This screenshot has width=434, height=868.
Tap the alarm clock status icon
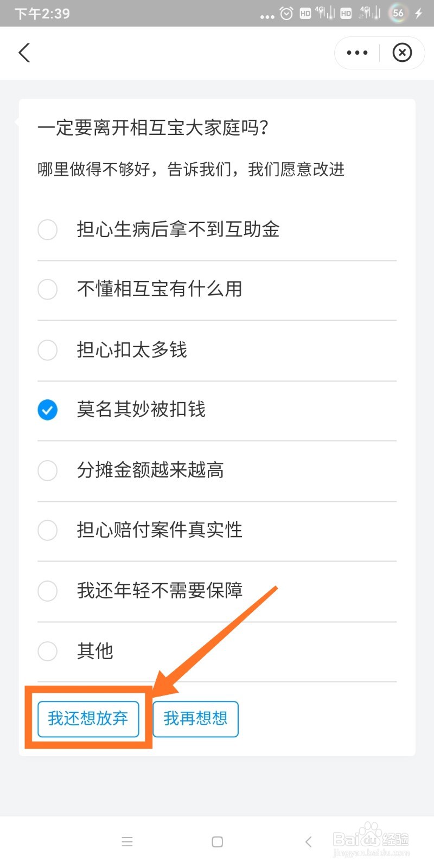pyautogui.click(x=286, y=14)
